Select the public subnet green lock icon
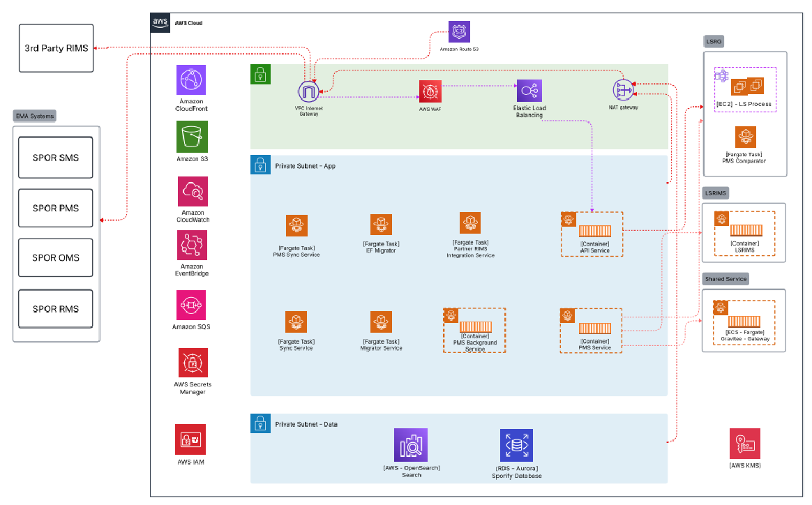Viewport: 812px width, 505px height. coord(260,74)
